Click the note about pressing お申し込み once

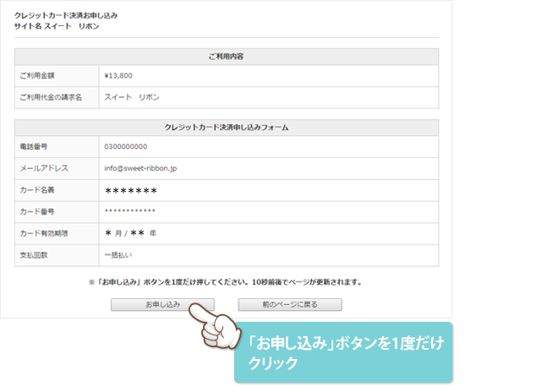tap(225, 282)
